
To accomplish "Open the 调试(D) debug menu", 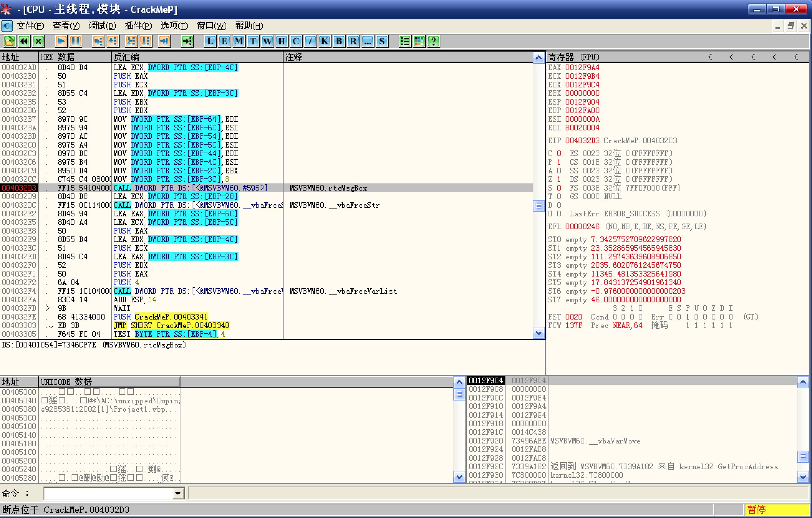I will click(102, 26).
